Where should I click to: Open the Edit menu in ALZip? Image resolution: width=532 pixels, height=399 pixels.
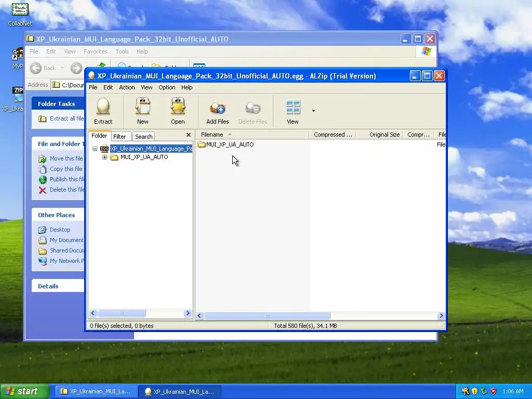coord(108,87)
